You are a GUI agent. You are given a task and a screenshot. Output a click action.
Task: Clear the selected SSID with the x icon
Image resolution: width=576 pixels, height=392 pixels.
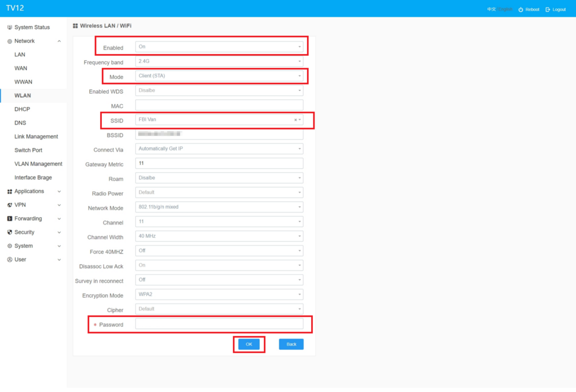point(295,120)
